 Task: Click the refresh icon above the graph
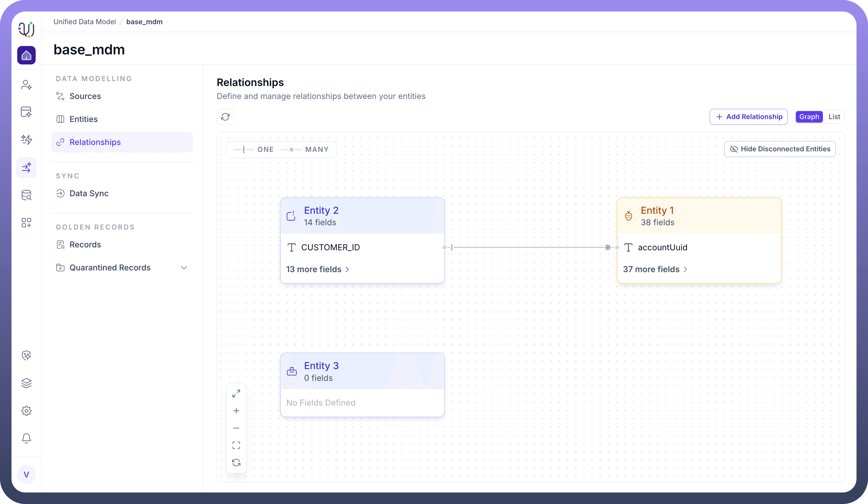[225, 117]
